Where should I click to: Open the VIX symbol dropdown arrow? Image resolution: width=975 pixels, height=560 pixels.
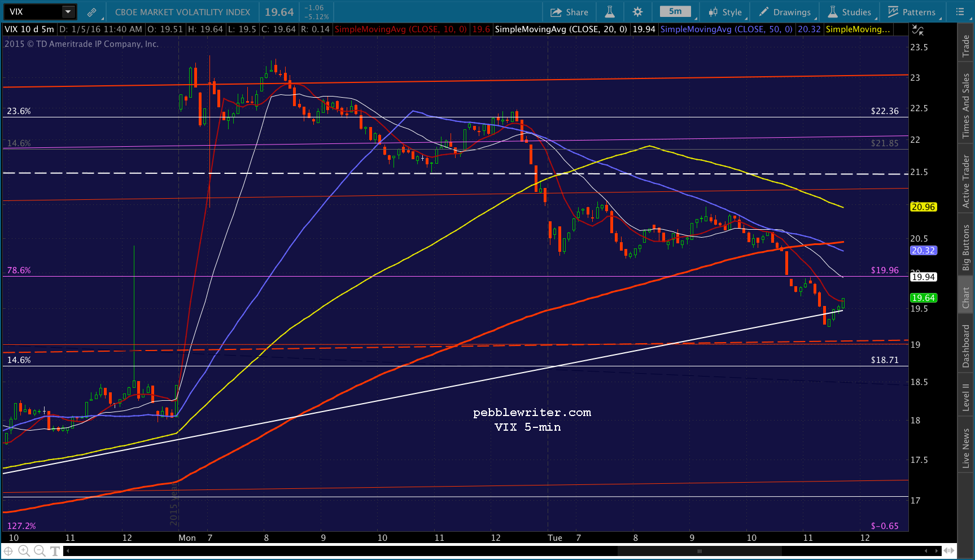(68, 12)
